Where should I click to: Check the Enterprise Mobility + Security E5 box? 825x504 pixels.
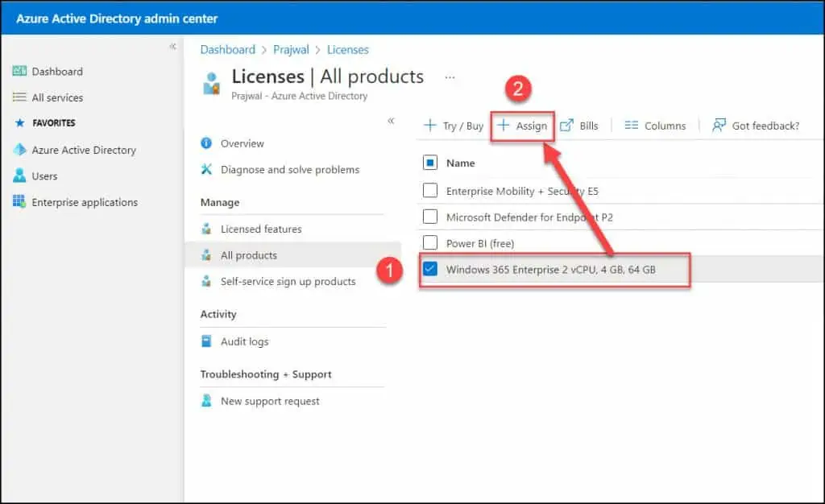pyautogui.click(x=430, y=190)
